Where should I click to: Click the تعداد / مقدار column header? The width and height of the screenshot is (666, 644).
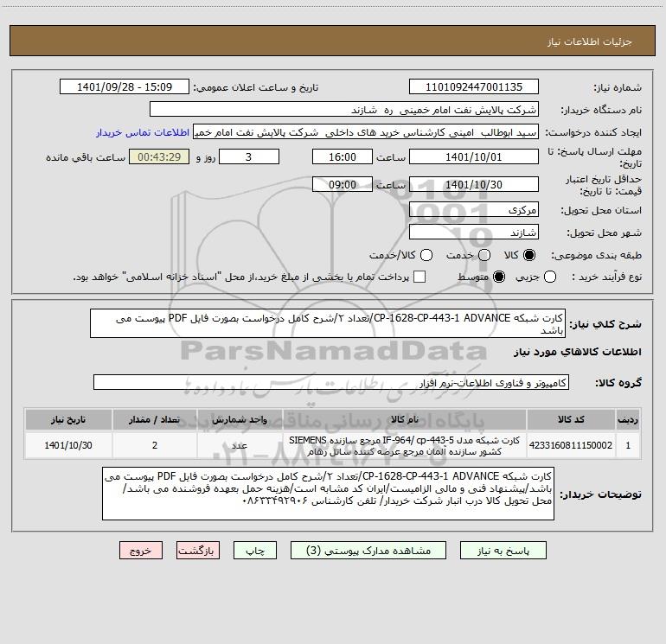155,419
